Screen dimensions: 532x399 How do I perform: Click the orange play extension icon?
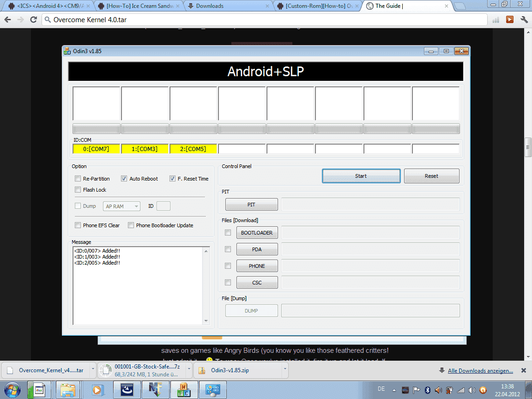(x=510, y=20)
